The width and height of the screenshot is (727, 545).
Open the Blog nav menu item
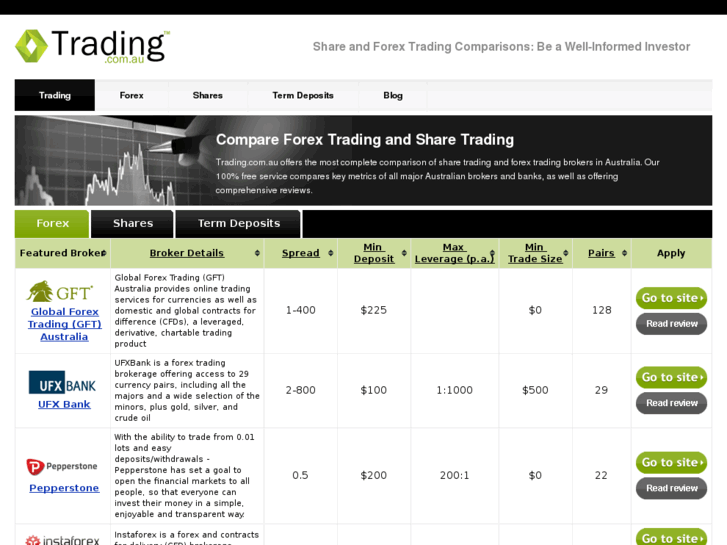(x=393, y=95)
